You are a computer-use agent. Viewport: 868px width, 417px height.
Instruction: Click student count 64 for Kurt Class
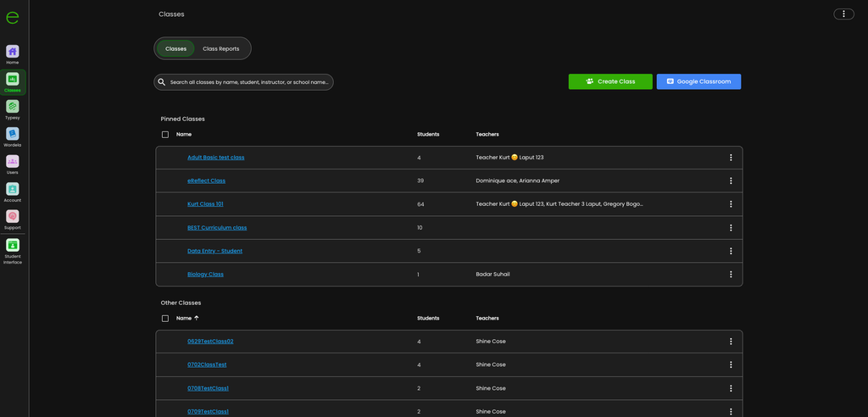(x=420, y=204)
